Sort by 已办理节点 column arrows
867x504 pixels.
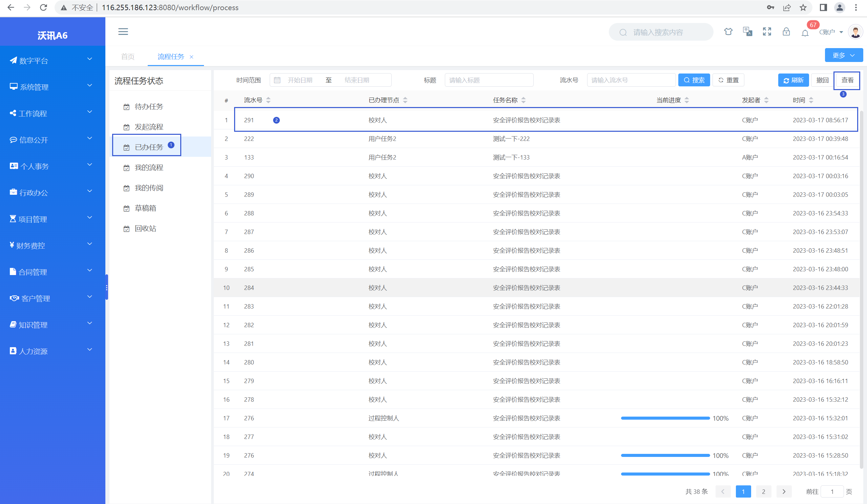[x=405, y=100]
